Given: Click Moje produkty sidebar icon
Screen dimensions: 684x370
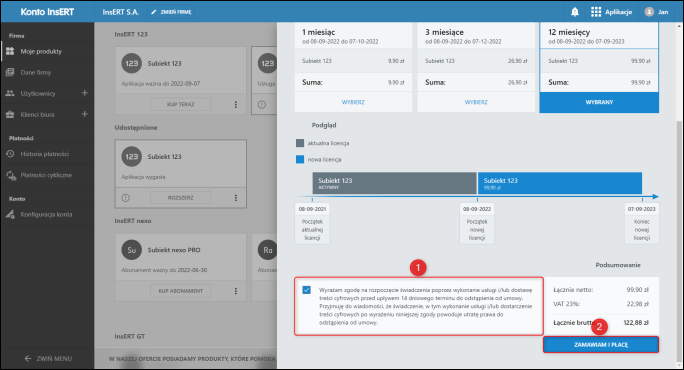Looking at the screenshot, I should [10, 51].
